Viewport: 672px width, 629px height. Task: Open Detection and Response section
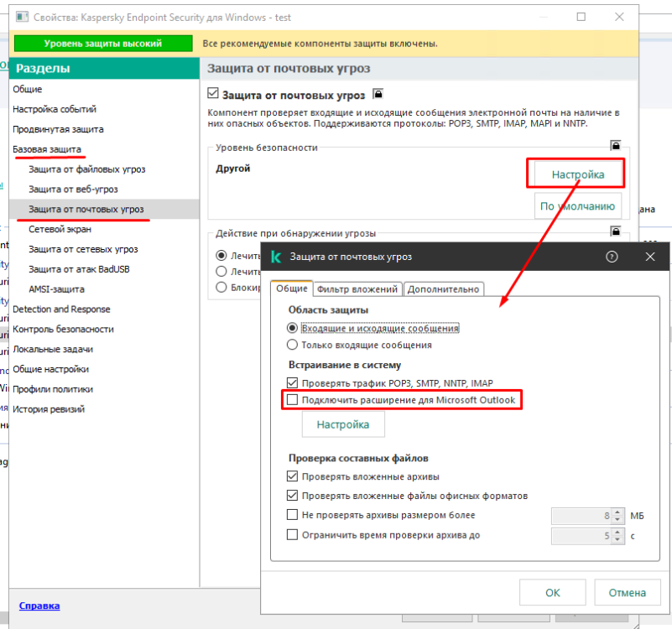pyautogui.click(x=61, y=309)
